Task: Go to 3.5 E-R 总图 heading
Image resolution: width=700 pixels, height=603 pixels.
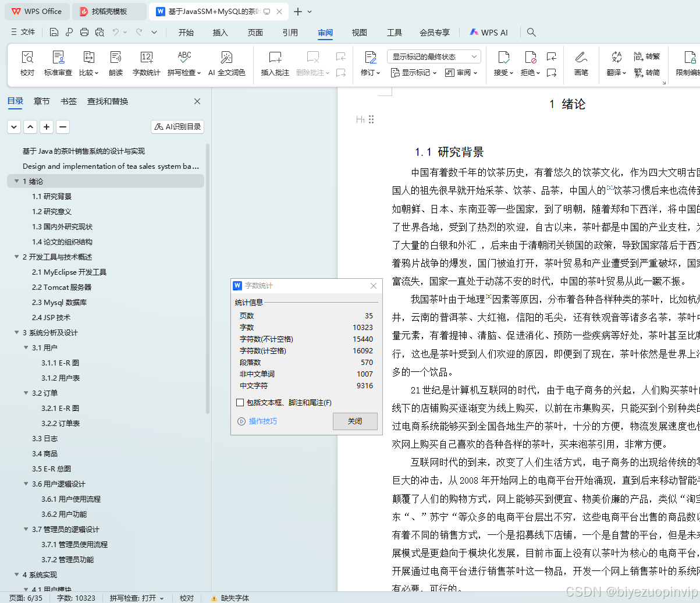Action: (x=51, y=469)
